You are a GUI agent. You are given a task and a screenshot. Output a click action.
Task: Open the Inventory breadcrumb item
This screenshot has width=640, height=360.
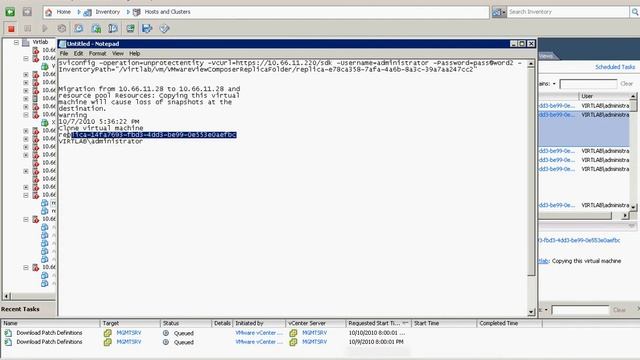tap(107, 12)
